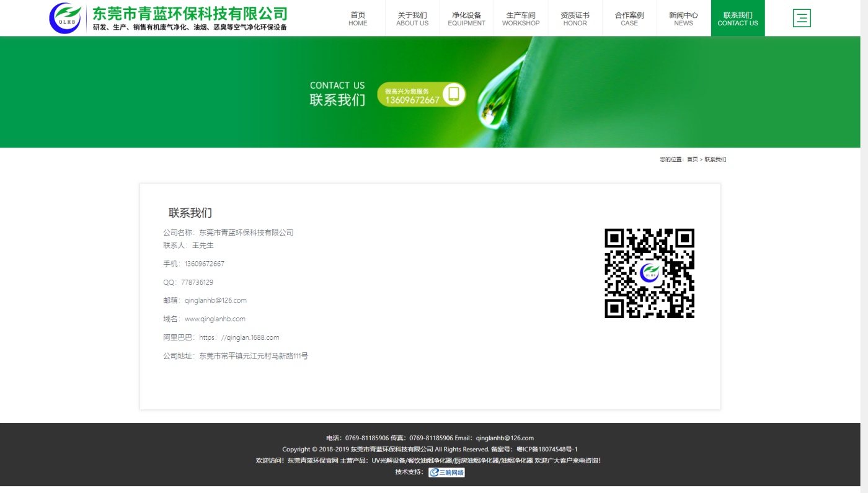Click contact person 王先生 line
The width and height of the screenshot is (868, 493).
[188, 245]
